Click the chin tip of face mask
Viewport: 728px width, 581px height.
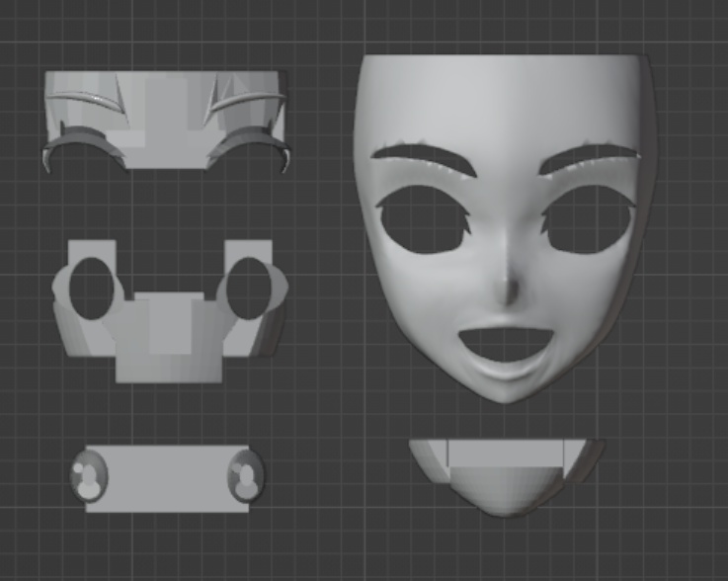tap(505, 395)
